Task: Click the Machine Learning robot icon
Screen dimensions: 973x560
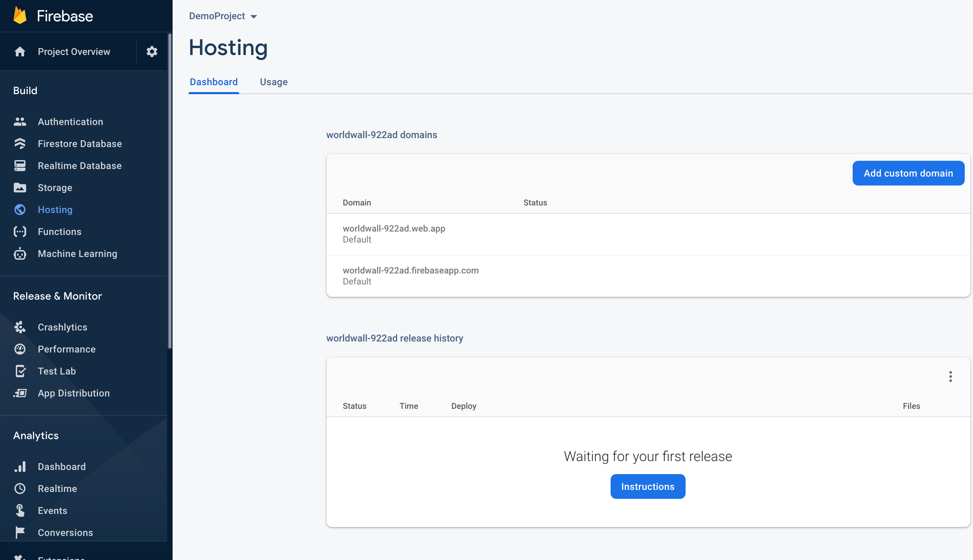Action: click(20, 254)
